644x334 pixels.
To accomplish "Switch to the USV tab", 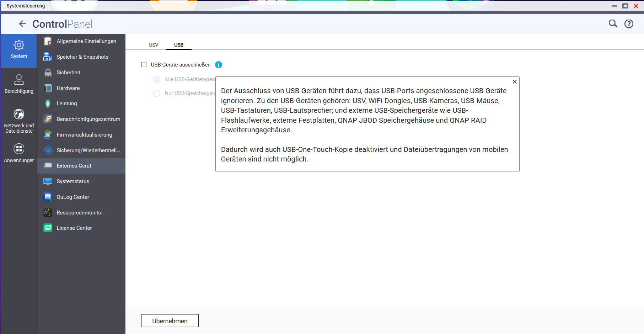I will (154, 45).
